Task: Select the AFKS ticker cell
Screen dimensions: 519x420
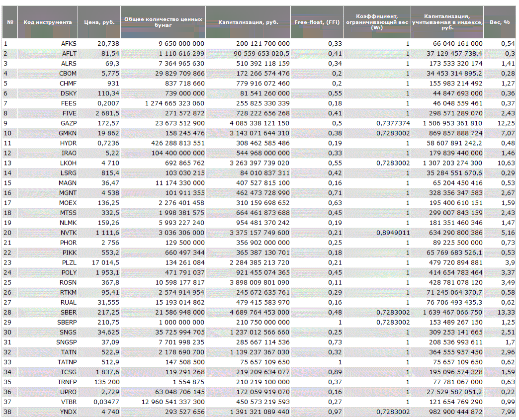Action: pyautogui.click(x=48, y=44)
